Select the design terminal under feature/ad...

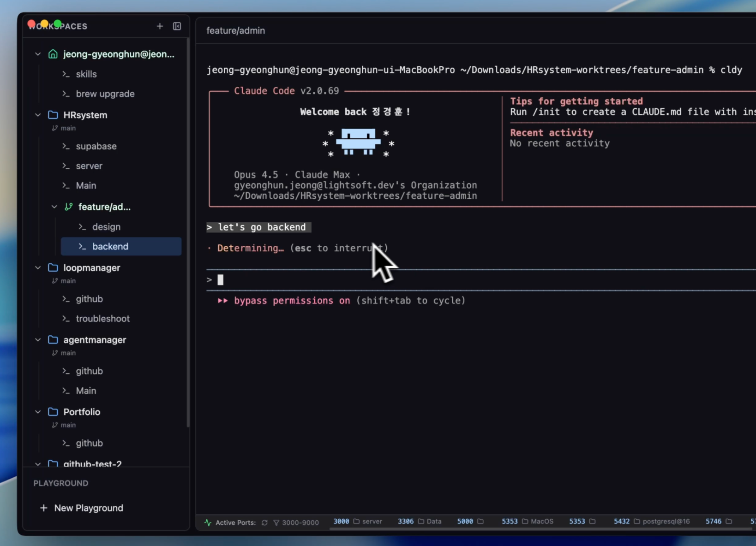106,227
